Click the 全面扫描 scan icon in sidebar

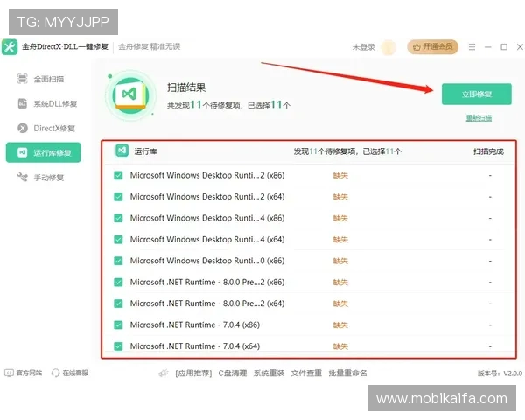pos(23,79)
